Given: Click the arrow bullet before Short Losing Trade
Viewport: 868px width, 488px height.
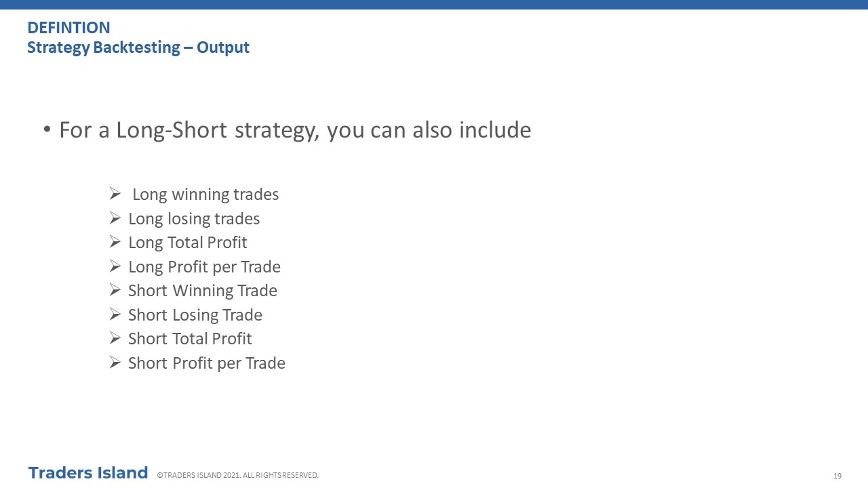Looking at the screenshot, I should coord(115,314).
